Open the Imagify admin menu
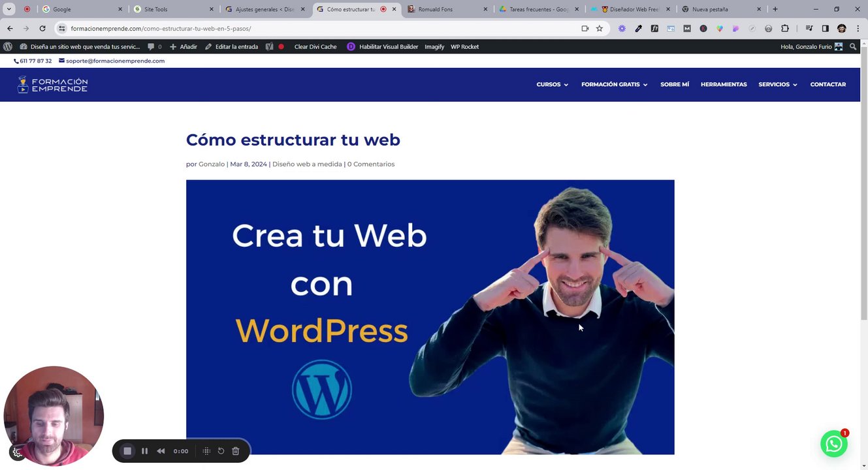Screen dimensions: 868x470 434,47
